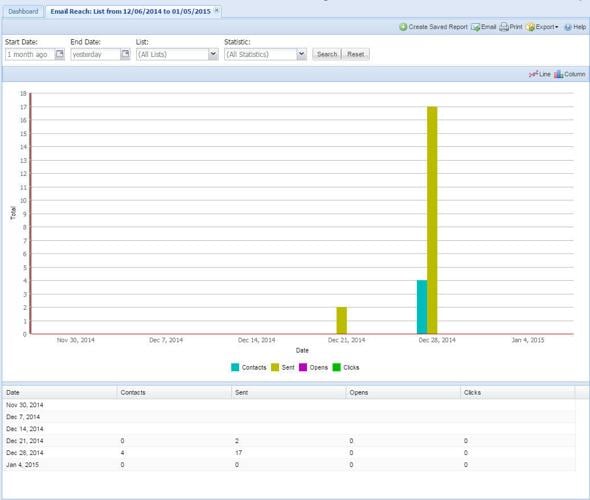Toggle Clicks series in legend
The height and width of the screenshot is (500, 590).
[346, 367]
